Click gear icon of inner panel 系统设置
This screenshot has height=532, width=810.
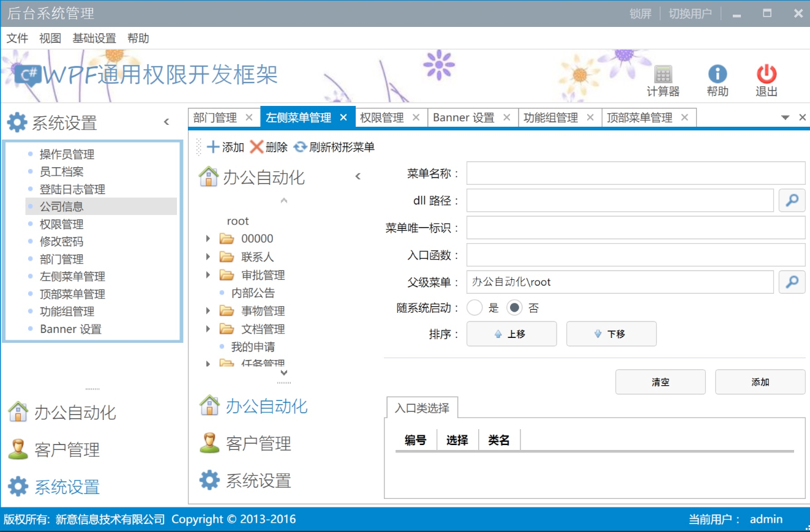pyautogui.click(x=210, y=480)
